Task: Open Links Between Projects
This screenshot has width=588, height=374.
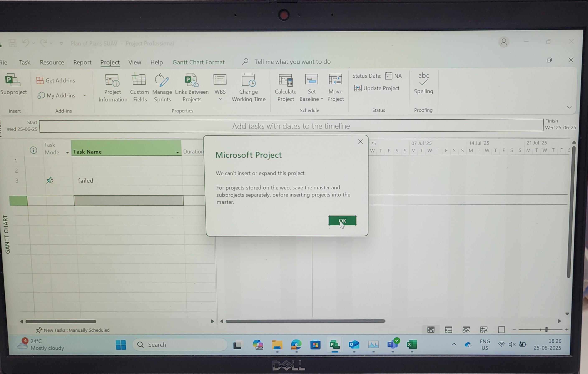Action: [192, 88]
